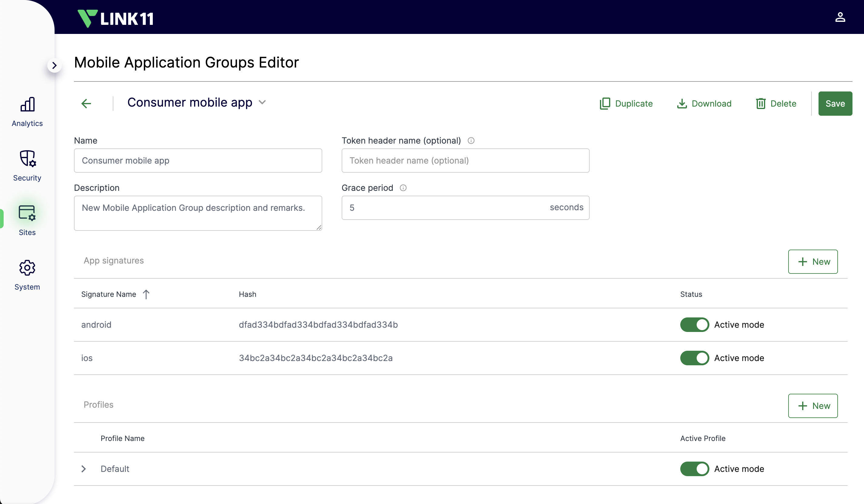The width and height of the screenshot is (864, 504).
Task: Click the user account icon
Action: pyautogui.click(x=840, y=17)
